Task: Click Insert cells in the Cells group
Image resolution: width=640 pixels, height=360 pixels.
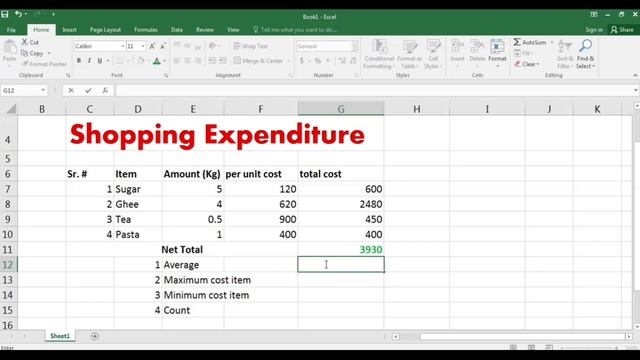Action: pyautogui.click(x=457, y=53)
